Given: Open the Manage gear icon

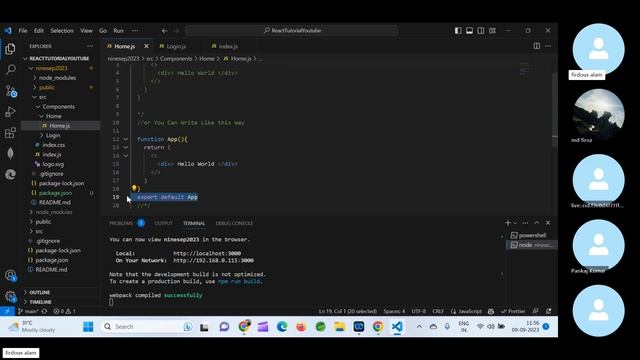Looking at the screenshot, I should point(10,296).
